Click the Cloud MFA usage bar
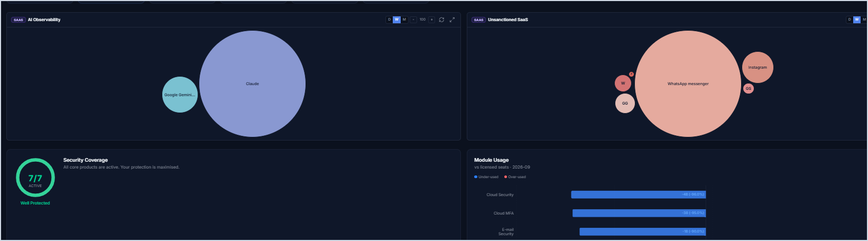Viewport: 868px width, 241px height. click(639, 213)
